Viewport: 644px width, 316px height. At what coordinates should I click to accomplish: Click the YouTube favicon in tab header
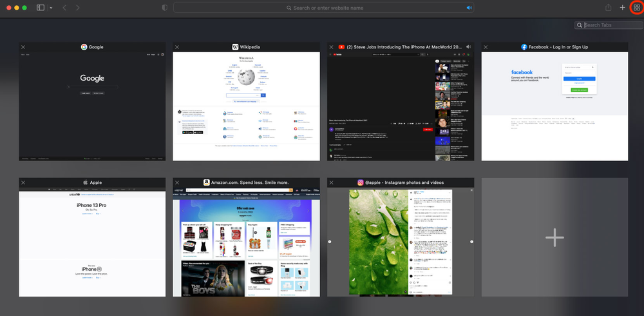tap(341, 47)
